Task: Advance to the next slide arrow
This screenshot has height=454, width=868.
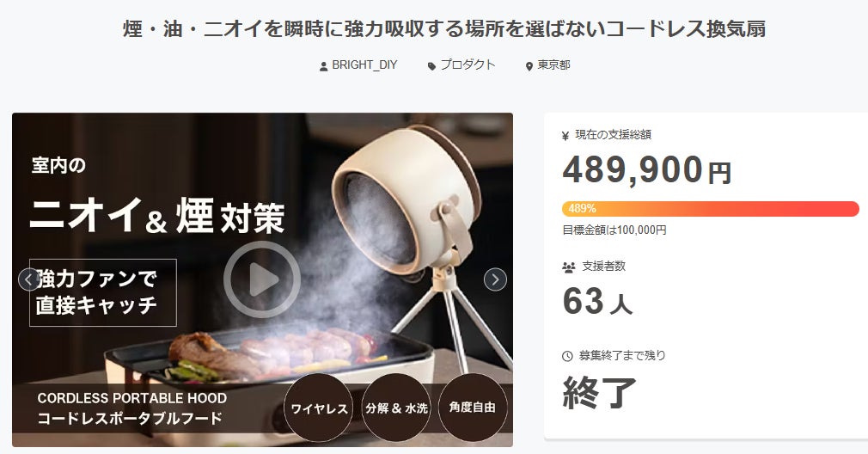Action: [495, 279]
